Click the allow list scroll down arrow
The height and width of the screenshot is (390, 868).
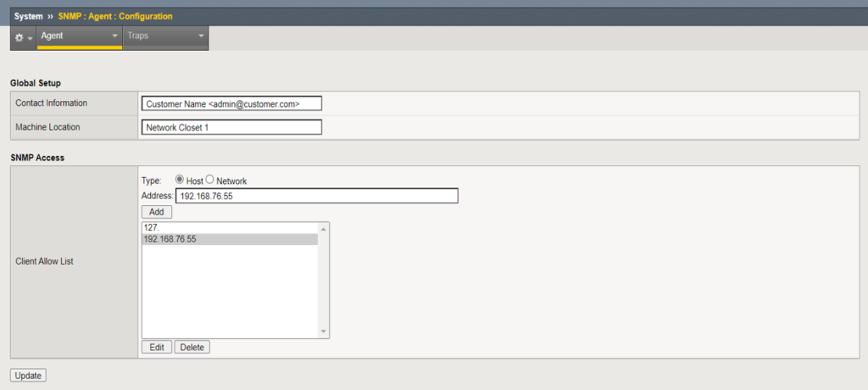coord(323,331)
